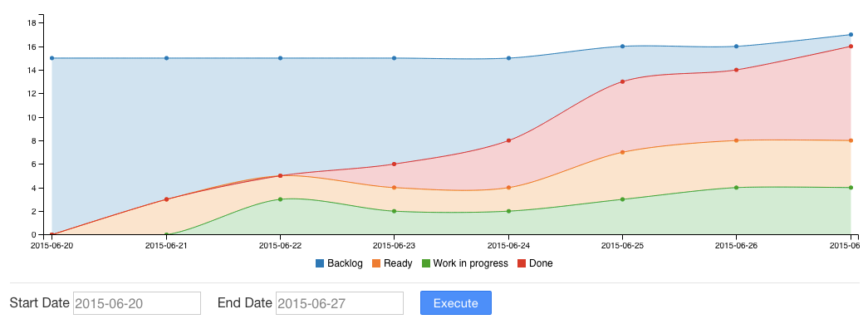The width and height of the screenshot is (868, 319).
Task: Click the 2015-06-24 x-axis label
Action: tap(508, 244)
